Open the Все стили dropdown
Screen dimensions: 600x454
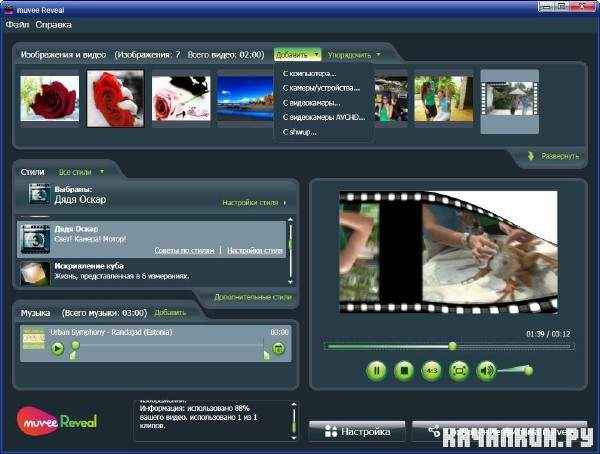[81, 172]
